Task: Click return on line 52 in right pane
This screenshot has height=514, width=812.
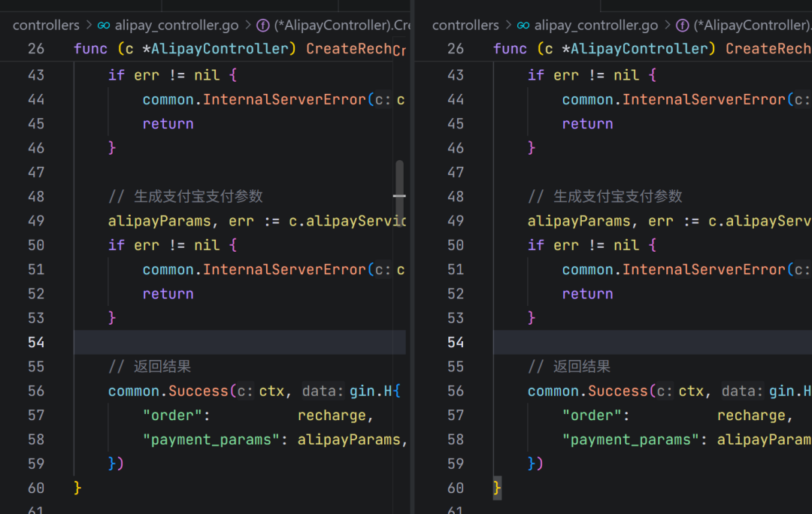Action: click(x=587, y=295)
